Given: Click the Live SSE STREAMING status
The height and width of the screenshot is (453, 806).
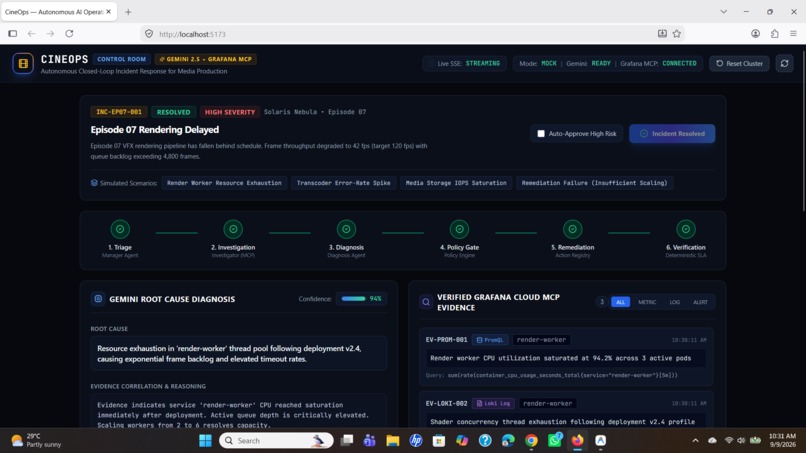Looking at the screenshot, I should point(465,63).
